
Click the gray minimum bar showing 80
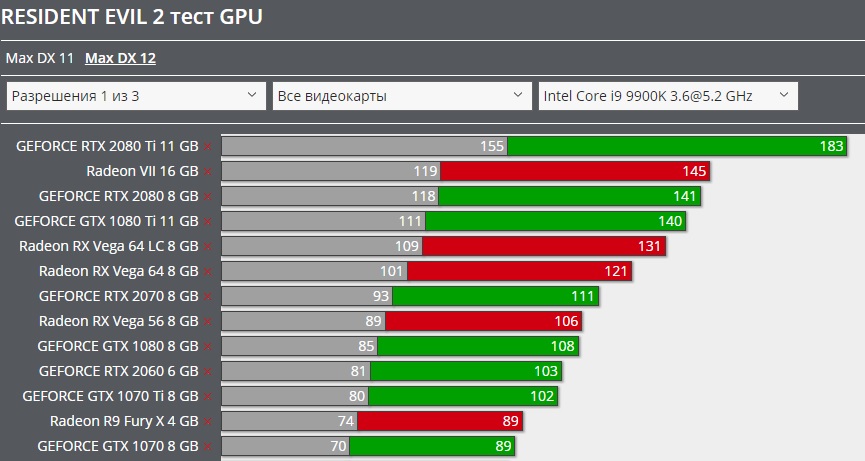tap(295, 396)
